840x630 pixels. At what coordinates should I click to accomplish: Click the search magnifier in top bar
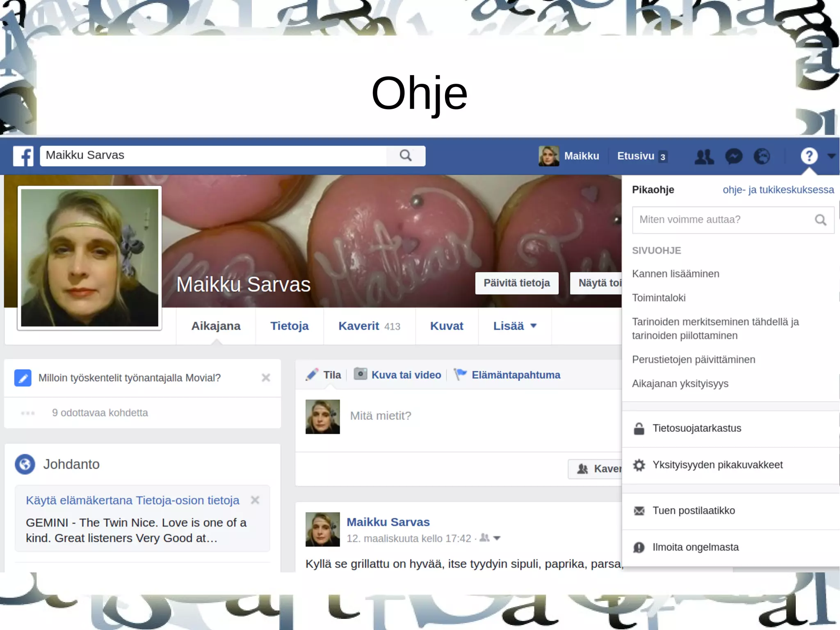(x=406, y=156)
